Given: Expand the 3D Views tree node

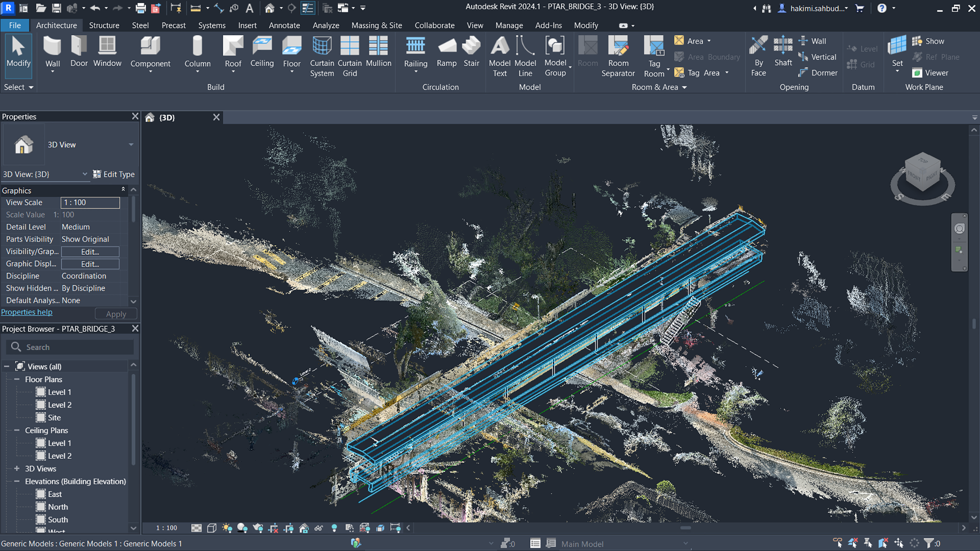Looking at the screenshot, I should click(17, 469).
